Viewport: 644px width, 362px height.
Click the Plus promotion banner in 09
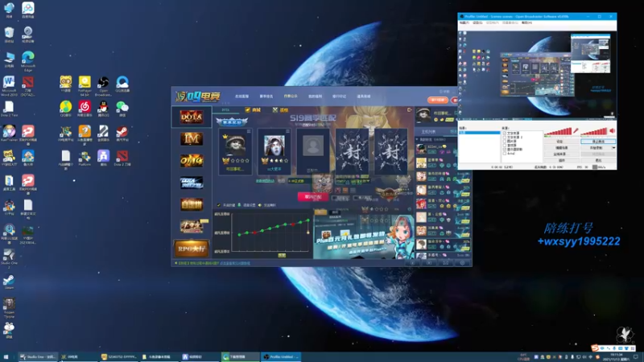tap(363, 237)
